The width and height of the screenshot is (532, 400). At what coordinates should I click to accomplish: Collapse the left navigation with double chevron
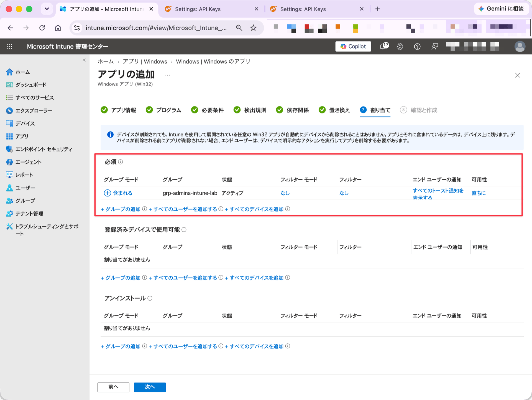click(x=84, y=60)
